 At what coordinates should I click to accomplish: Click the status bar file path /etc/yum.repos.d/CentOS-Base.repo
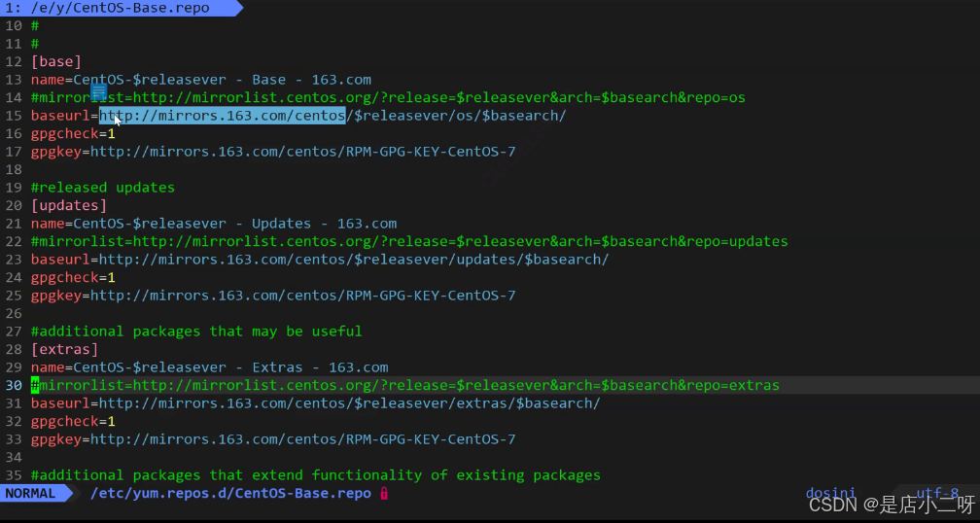point(230,494)
